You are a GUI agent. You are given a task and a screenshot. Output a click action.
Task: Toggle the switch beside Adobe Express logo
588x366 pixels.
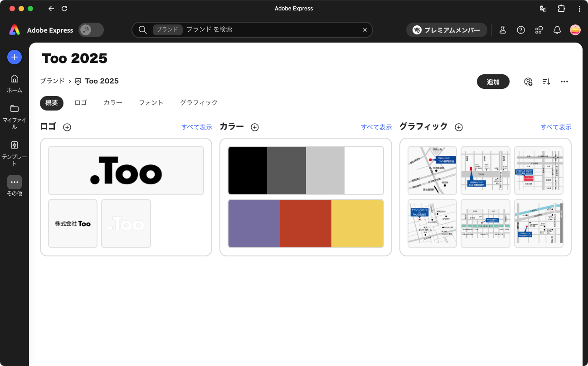(x=91, y=30)
